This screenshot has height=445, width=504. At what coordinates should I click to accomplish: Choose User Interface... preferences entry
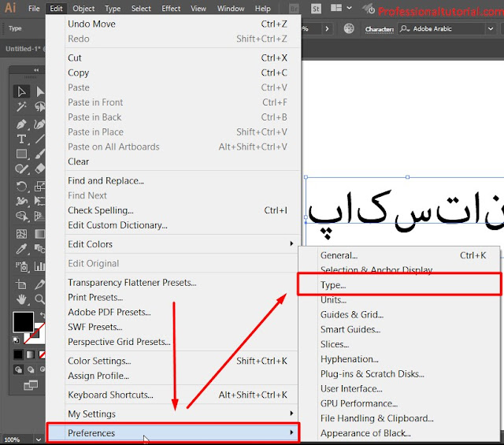[x=399, y=388]
